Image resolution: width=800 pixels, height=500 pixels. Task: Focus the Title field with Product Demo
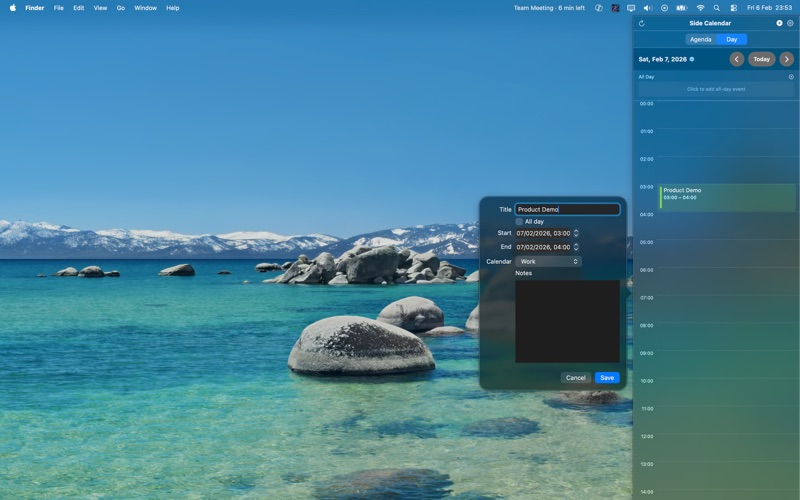click(x=567, y=209)
